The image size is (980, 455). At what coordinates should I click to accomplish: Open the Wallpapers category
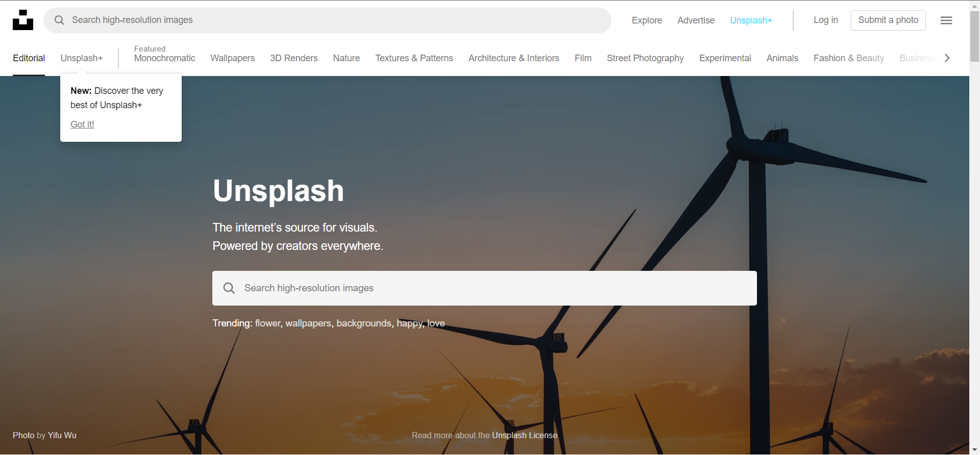(x=232, y=58)
